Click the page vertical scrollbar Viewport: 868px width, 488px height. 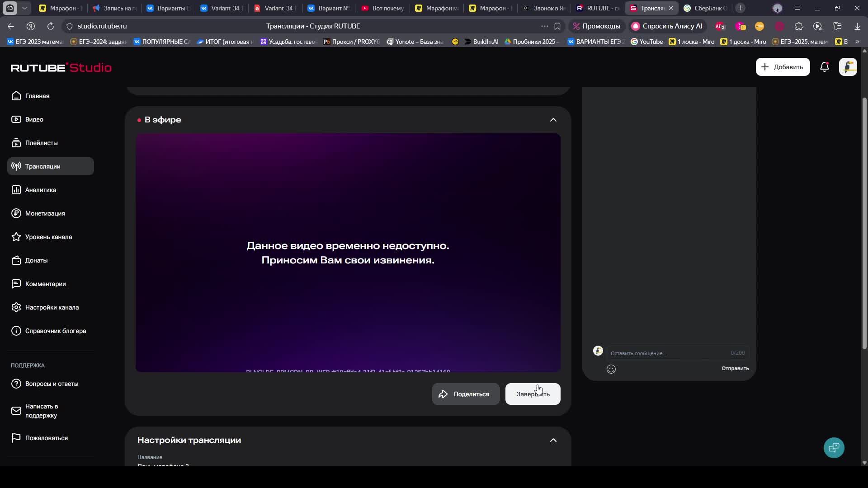point(864,224)
